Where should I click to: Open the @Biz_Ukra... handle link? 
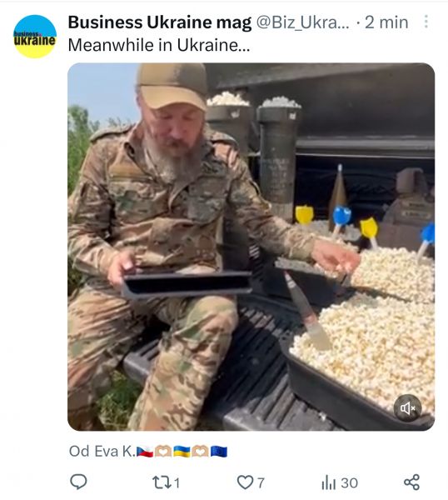click(303, 22)
